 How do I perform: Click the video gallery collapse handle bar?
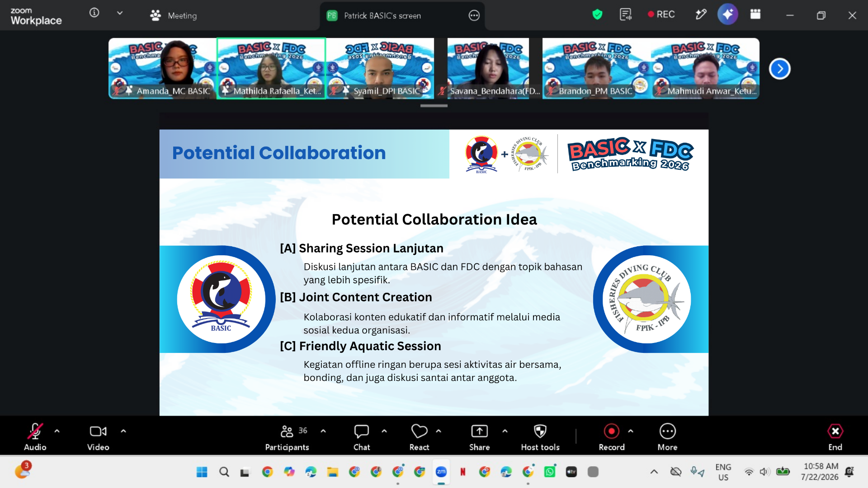(x=434, y=106)
